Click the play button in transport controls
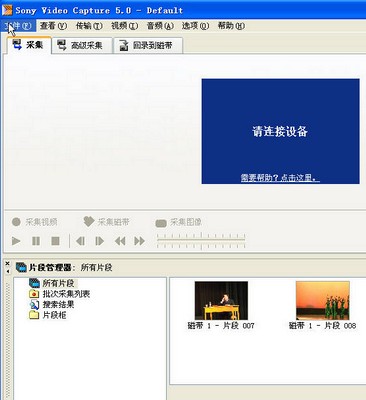 click(16, 241)
